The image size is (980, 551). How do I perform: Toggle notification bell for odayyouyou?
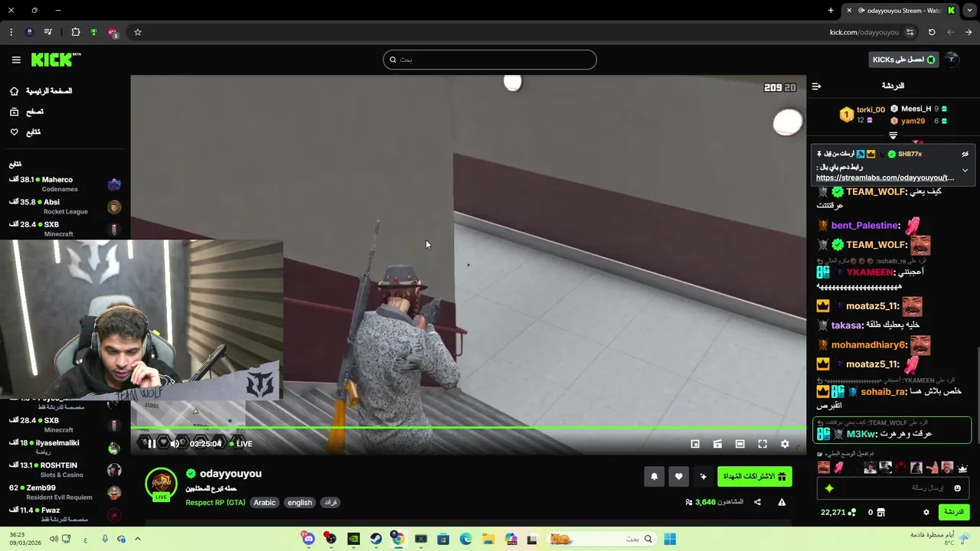[654, 477]
